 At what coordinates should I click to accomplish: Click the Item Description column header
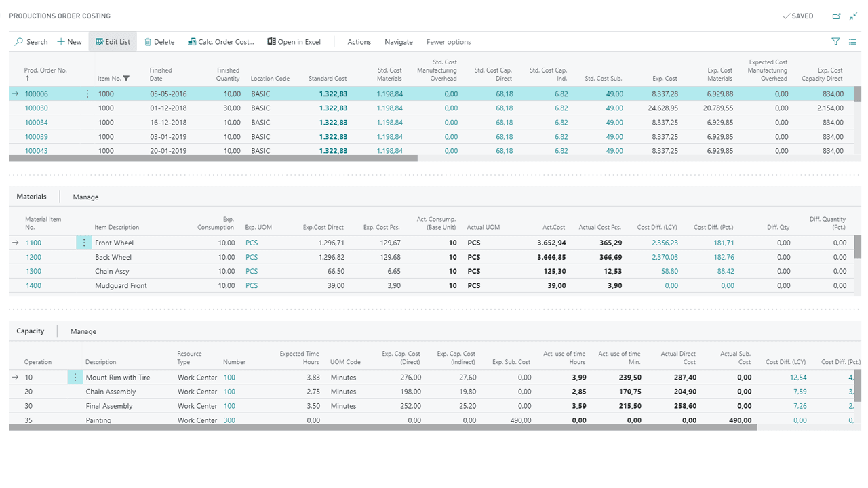pos(117,227)
